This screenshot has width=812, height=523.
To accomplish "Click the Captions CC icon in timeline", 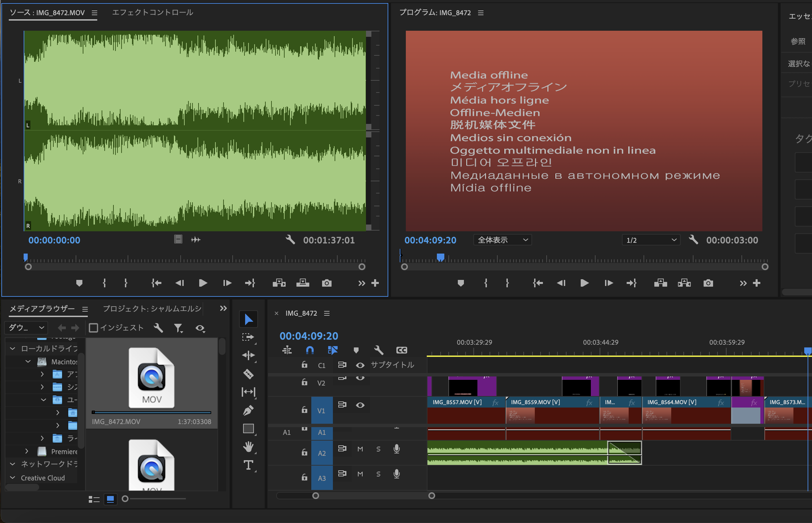I will 402,350.
